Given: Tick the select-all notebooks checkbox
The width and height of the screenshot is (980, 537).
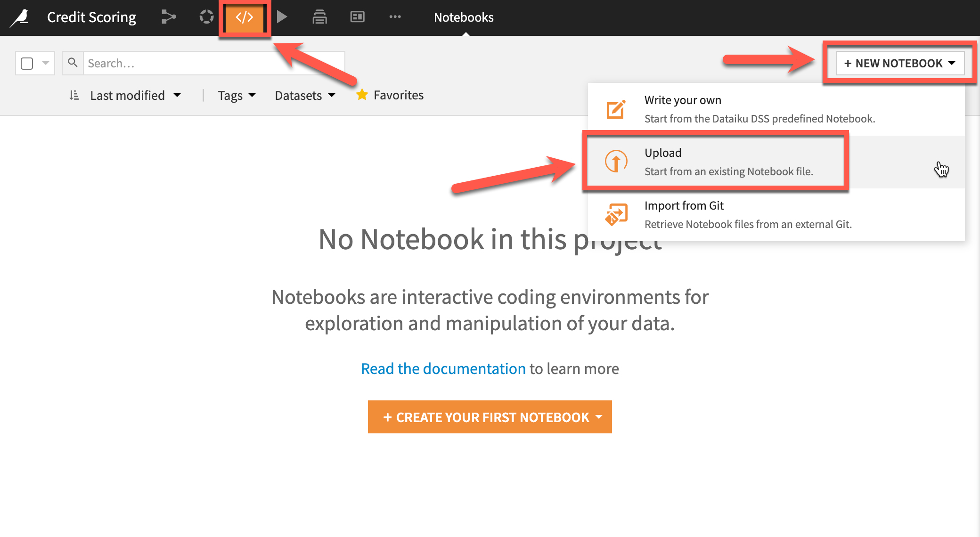Looking at the screenshot, I should point(27,63).
